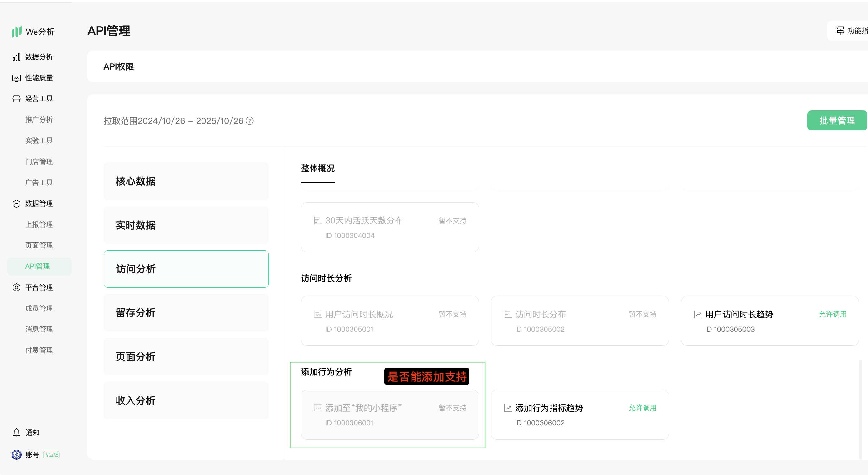Toggle 允许调用 on 用户访问时长趋势 card
This screenshot has width=868, height=475.
tap(833, 314)
